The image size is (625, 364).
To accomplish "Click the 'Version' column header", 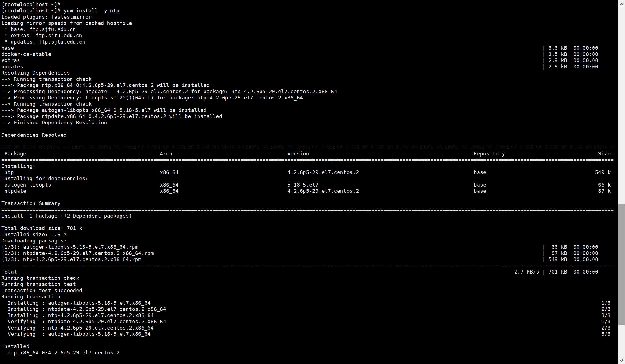I will (298, 154).
